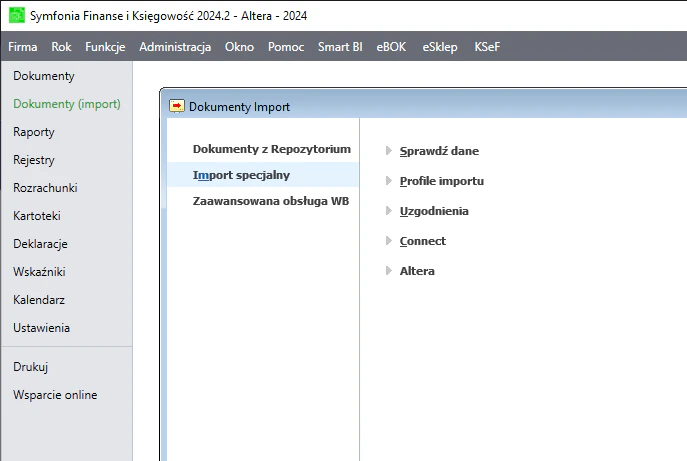Select Dokumenty (import) in sidebar
Screen dimensions: 687x461
[67, 104]
